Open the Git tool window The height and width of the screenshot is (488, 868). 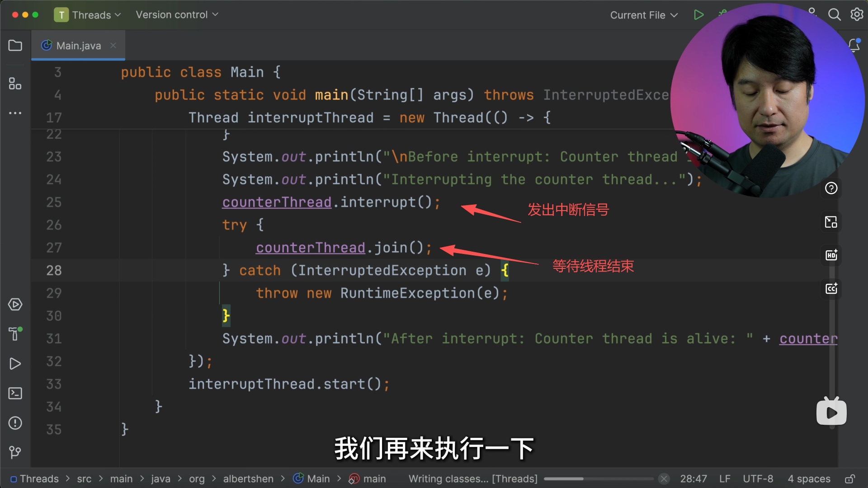point(15,452)
